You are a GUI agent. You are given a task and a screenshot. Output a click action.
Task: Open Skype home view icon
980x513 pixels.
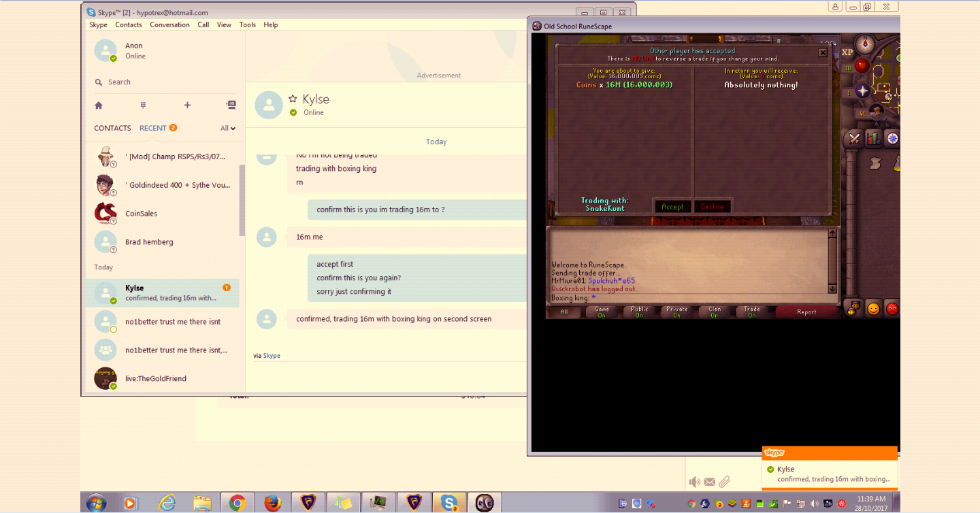point(99,105)
